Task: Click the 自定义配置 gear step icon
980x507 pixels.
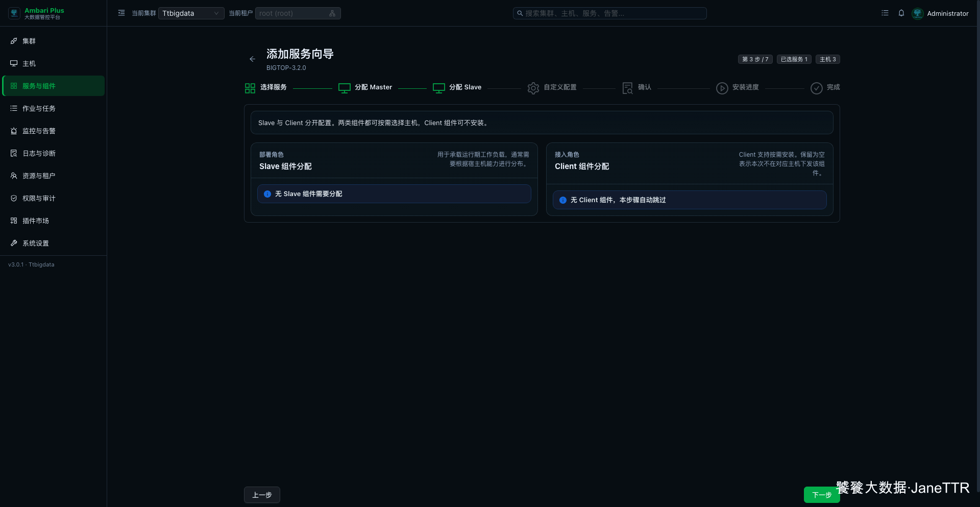Action: click(x=533, y=88)
